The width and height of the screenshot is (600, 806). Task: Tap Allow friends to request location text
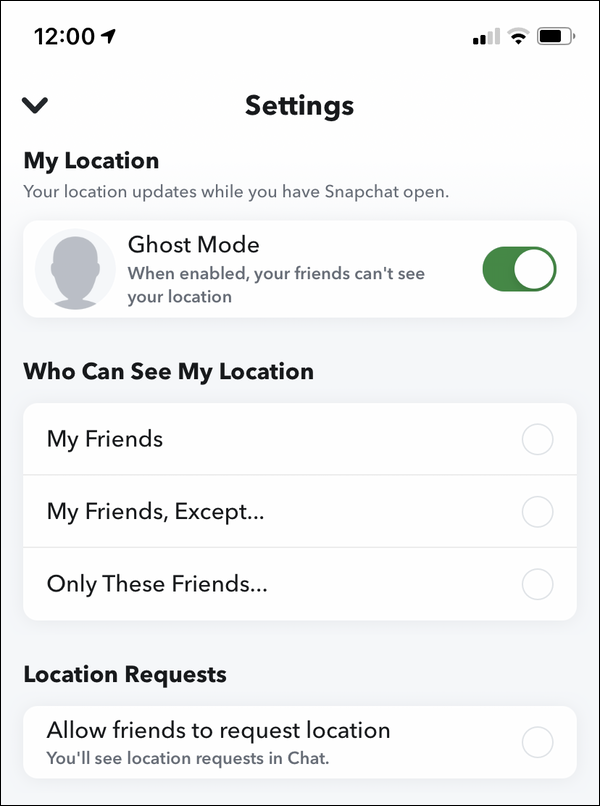click(x=219, y=730)
